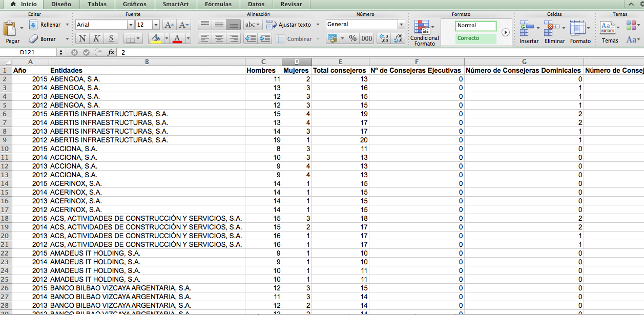Click the currency number format icon
This screenshot has height=315, width=644.
tap(332, 38)
